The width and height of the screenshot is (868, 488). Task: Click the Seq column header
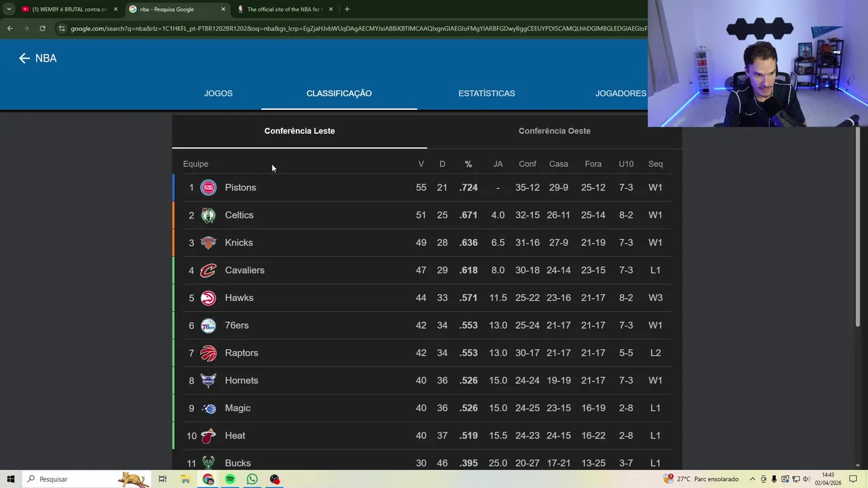coord(655,164)
